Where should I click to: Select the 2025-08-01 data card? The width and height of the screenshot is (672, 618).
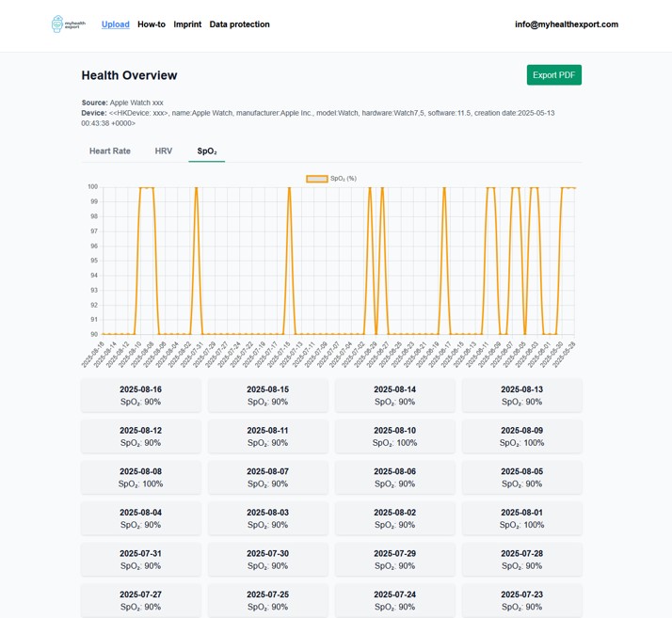pos(521,519)
